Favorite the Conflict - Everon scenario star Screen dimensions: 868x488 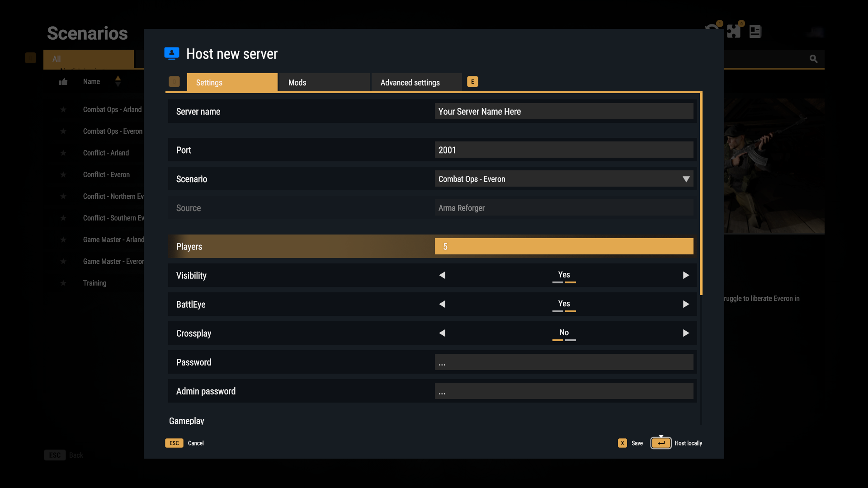[x=63, y=175]
